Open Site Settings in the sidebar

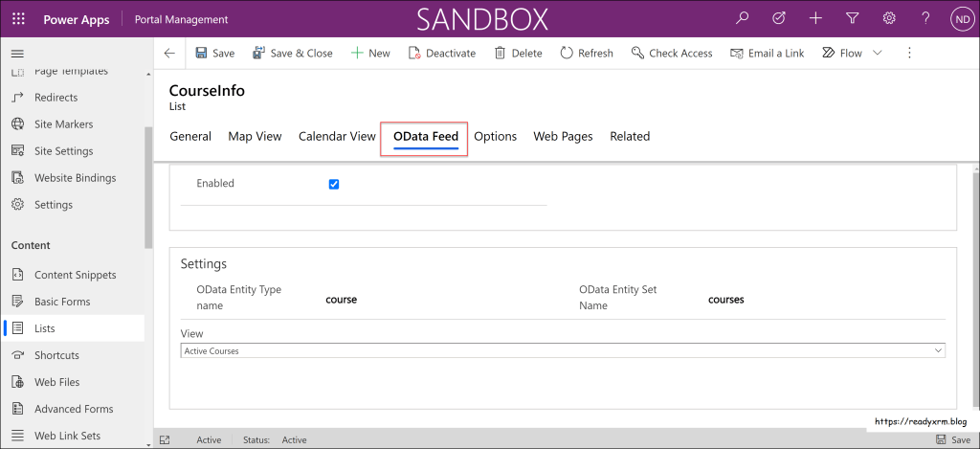pyautogui.click(x=63, y=151)
